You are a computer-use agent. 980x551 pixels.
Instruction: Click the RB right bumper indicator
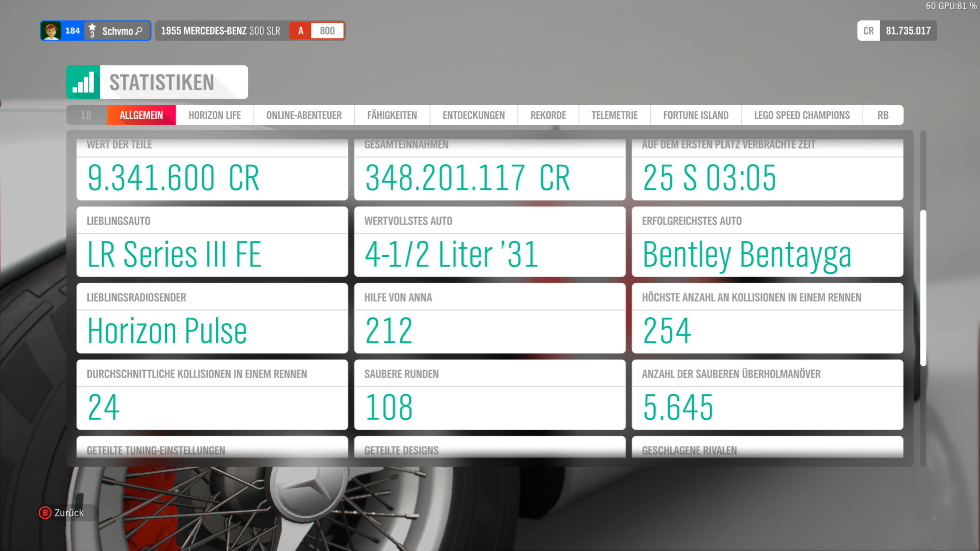click(x=883, y=115)
